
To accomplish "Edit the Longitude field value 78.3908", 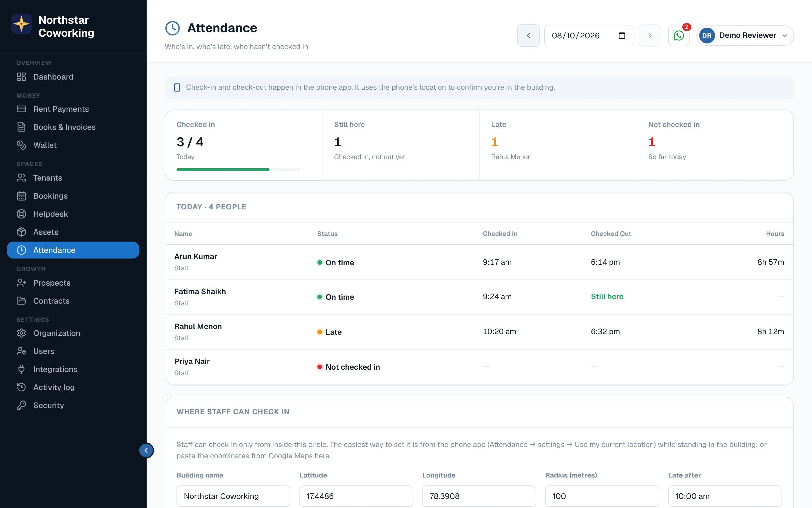I will 479,496.
